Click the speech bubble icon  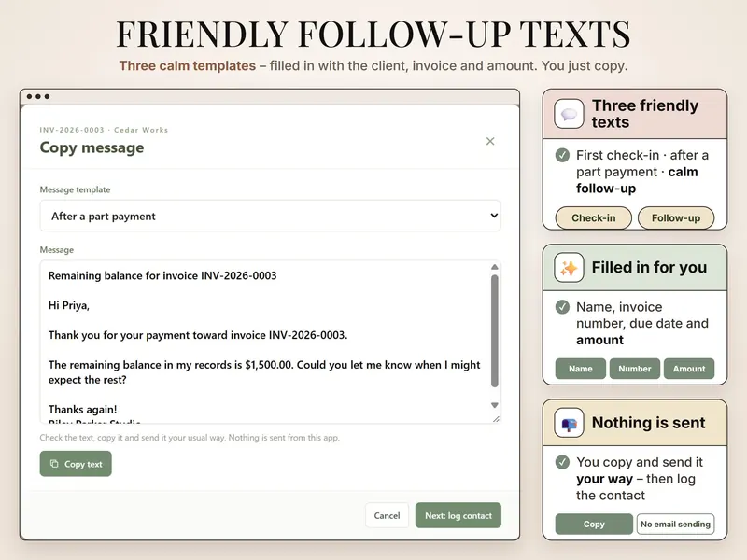(x=569, y=114)
